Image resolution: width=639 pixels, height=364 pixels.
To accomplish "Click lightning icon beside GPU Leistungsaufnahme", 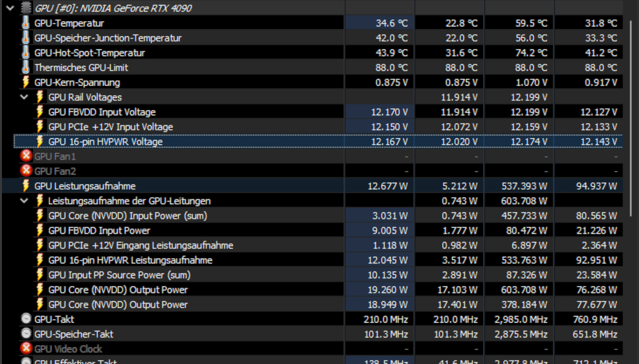I will pos(26,186).
